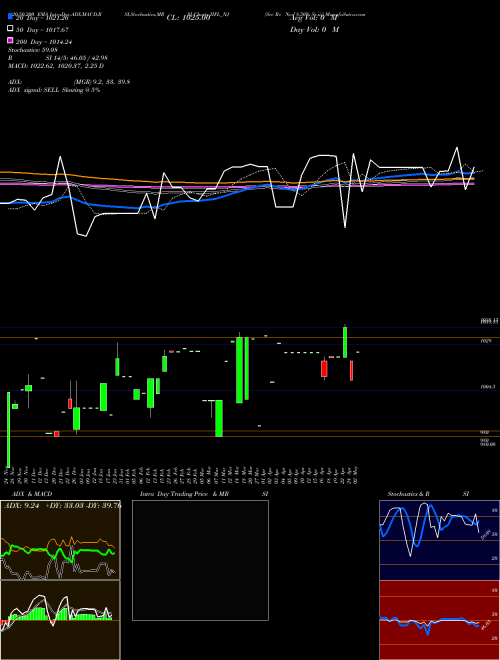
Task: Click the tallest green candle near the chart's right end
Action: coord(345,342)
